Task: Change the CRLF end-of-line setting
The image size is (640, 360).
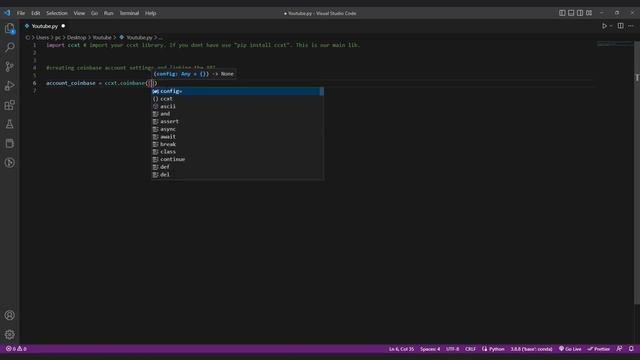Action: pos(471,349)
